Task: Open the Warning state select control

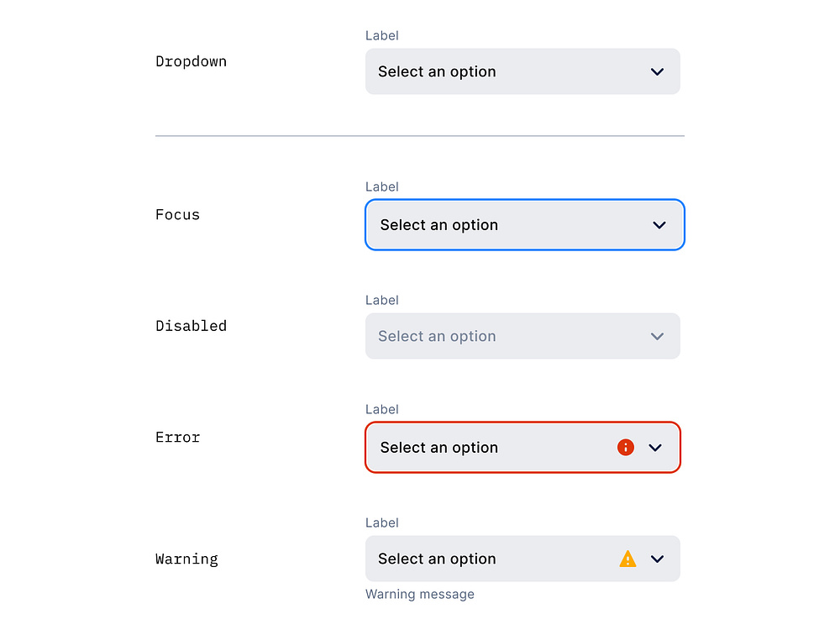Action: [x=504, y=559]
